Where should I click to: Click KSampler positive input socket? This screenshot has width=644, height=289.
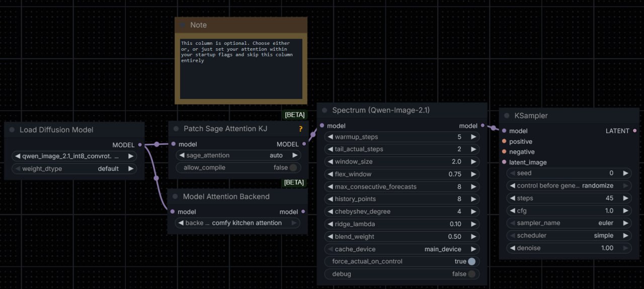point(504,142)
